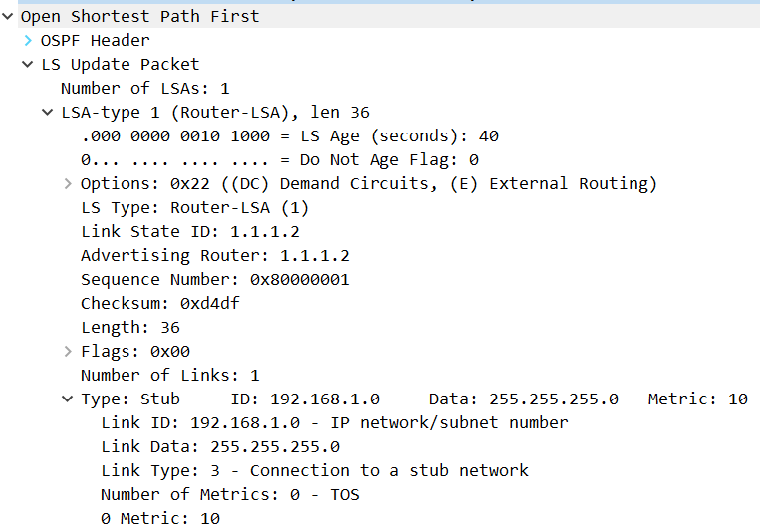Select the Link Type stub network row
The width and height of the screenshot is (760, 532).
pyautogui.click(x=315, y=470)
